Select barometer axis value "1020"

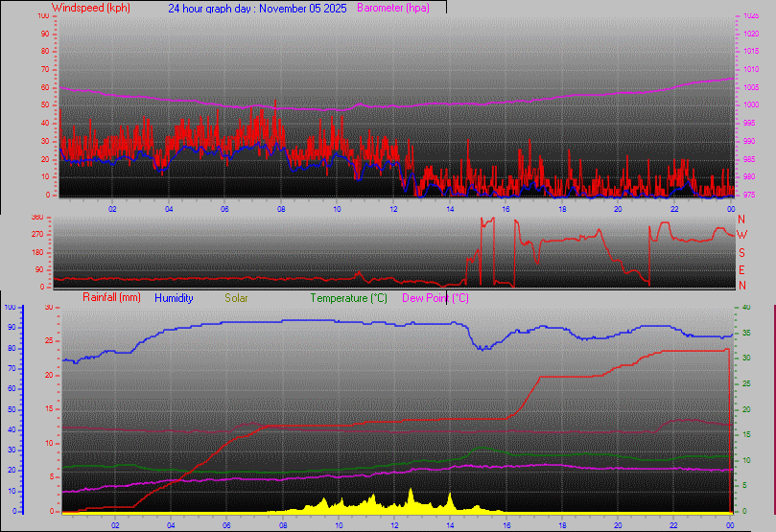(751, 35)
